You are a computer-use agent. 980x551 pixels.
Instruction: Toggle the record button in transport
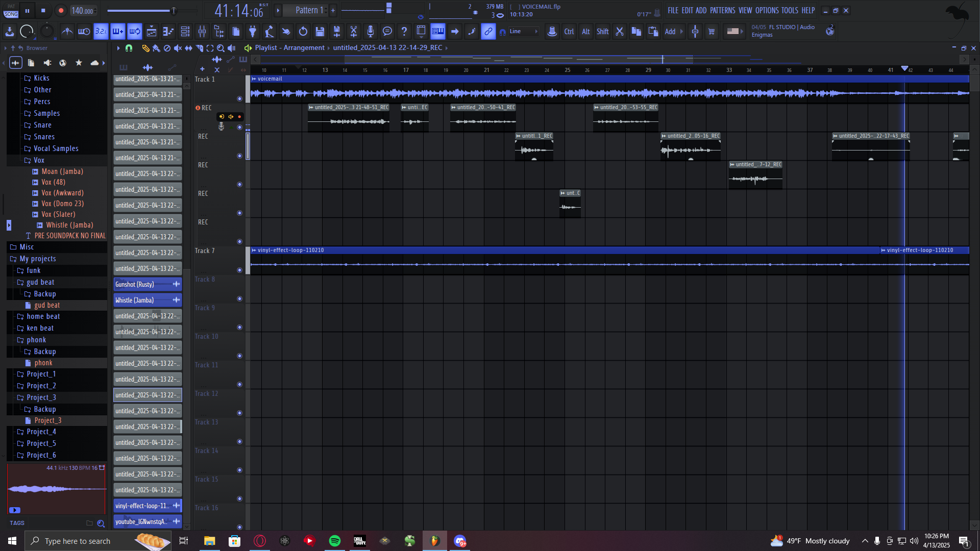coord(61,11)
